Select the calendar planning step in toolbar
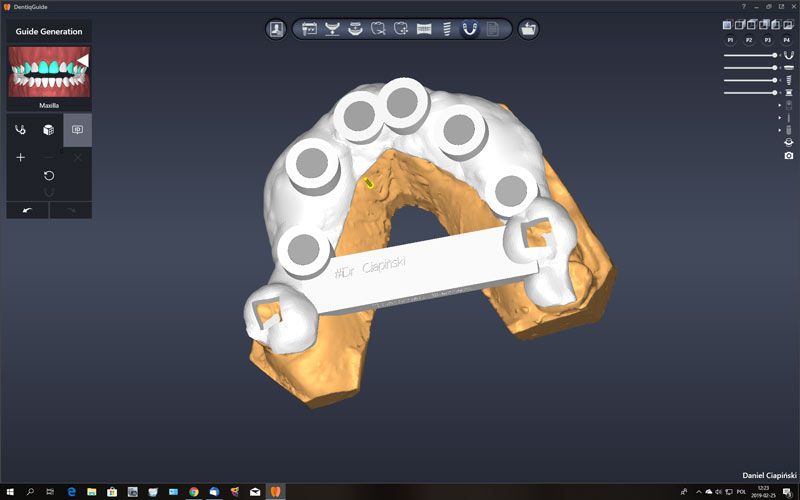This screenshot has width=800, height=500. point(309,29)
